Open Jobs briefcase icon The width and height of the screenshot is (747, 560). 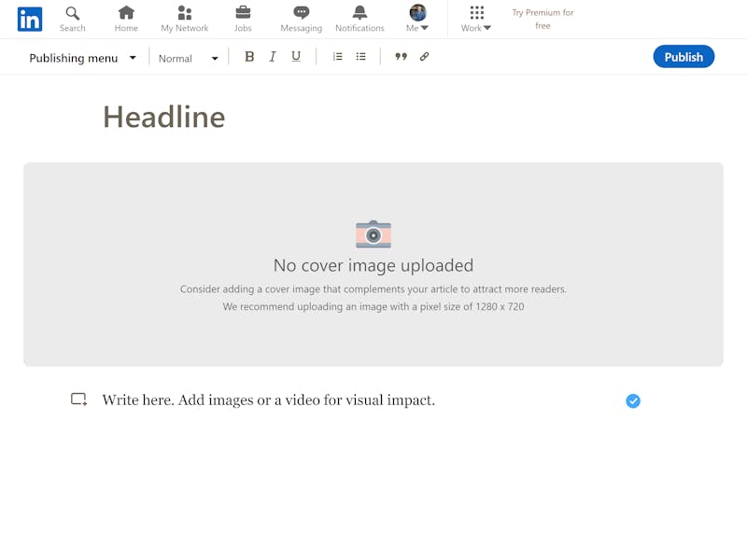[x=243, y=12]
